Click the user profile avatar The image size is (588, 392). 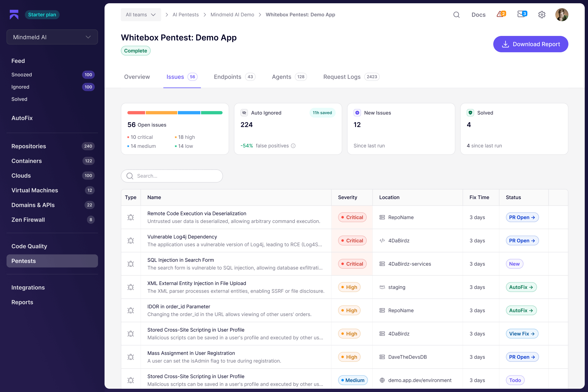point(562,15)
